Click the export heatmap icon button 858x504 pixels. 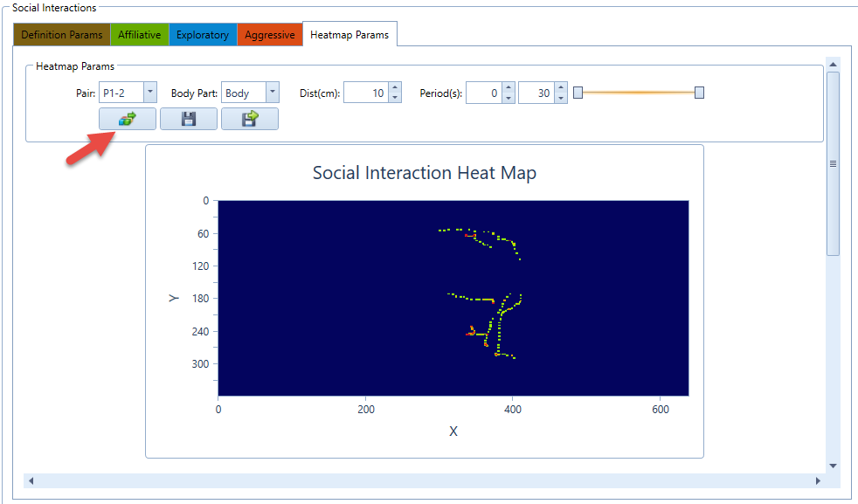249,120
